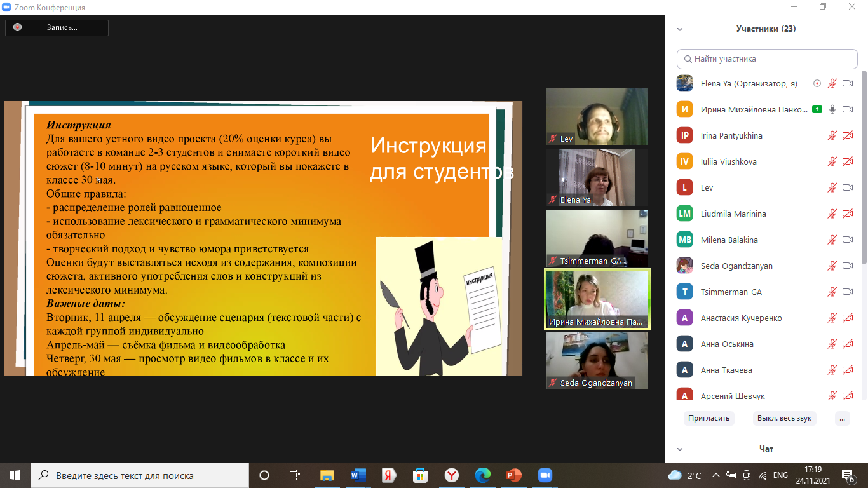
Task: Toggle Анна Оськина's muted microphone icon
Action: 832,344
